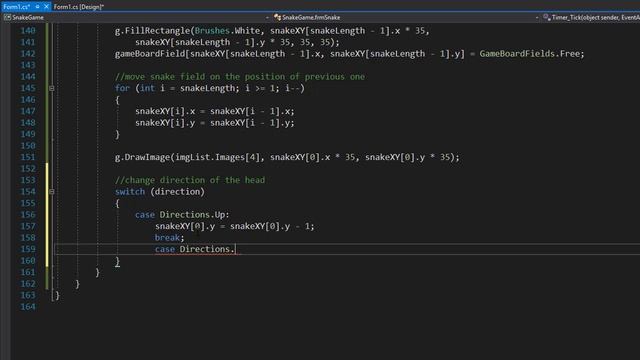Click the 'break' keyword on line 158
The image size is (640, 360).
[167, 238]
